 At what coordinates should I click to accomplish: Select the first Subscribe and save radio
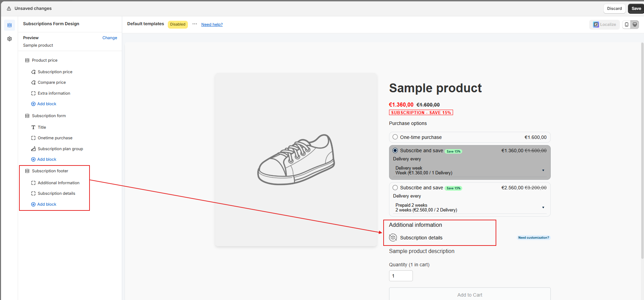(395, 151)
